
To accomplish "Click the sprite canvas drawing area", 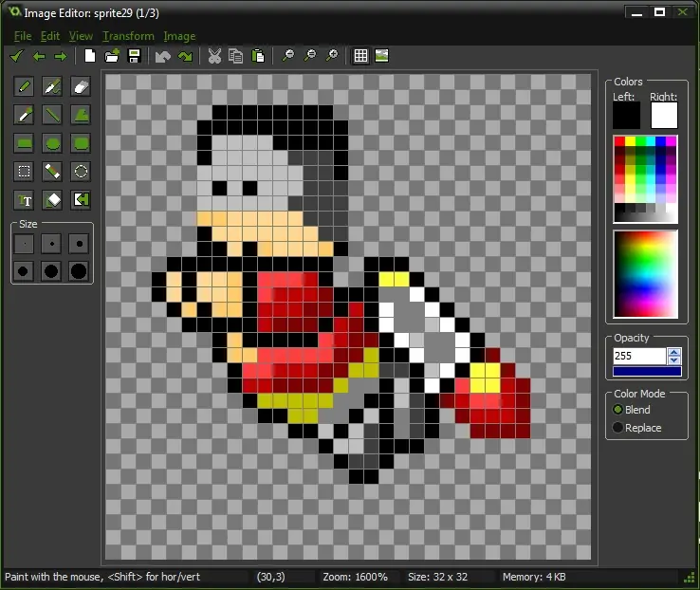I will [x=348, y=317].
